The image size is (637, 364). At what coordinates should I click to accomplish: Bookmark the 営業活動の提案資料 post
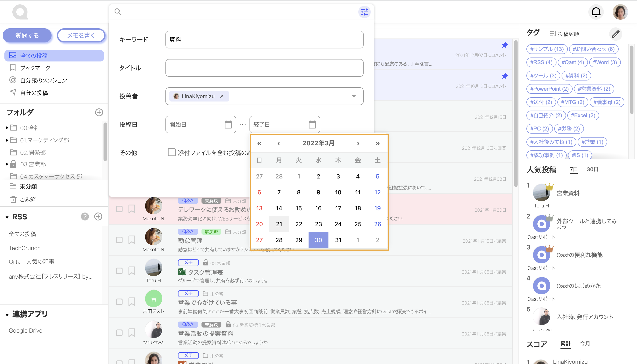tap(132, 333)
